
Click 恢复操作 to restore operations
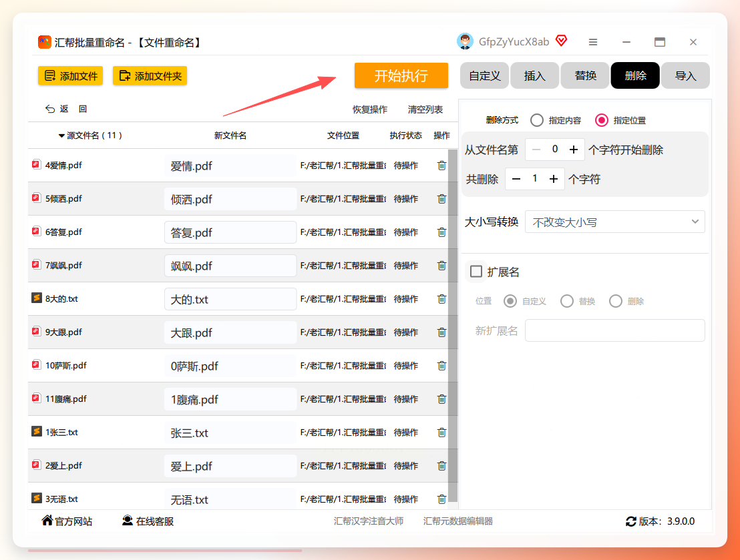point(370,109)
